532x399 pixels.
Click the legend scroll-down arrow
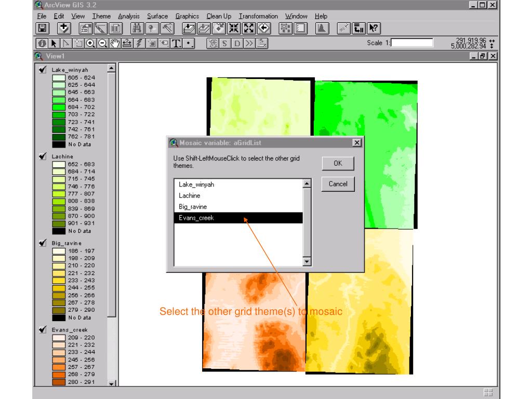pyautogui.click(x=111, y=383)
